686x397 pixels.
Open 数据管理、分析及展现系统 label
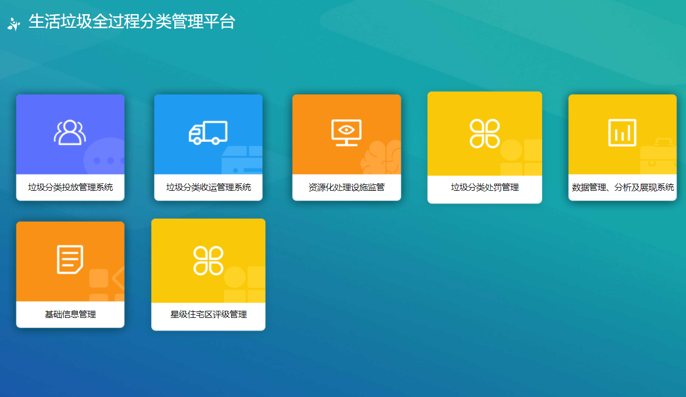click(623, 187)
